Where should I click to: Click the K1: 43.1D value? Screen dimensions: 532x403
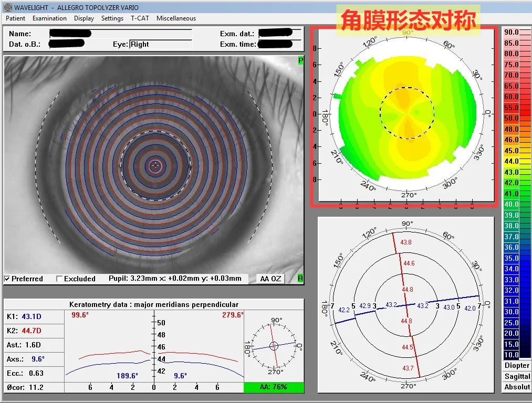point(31,316)
